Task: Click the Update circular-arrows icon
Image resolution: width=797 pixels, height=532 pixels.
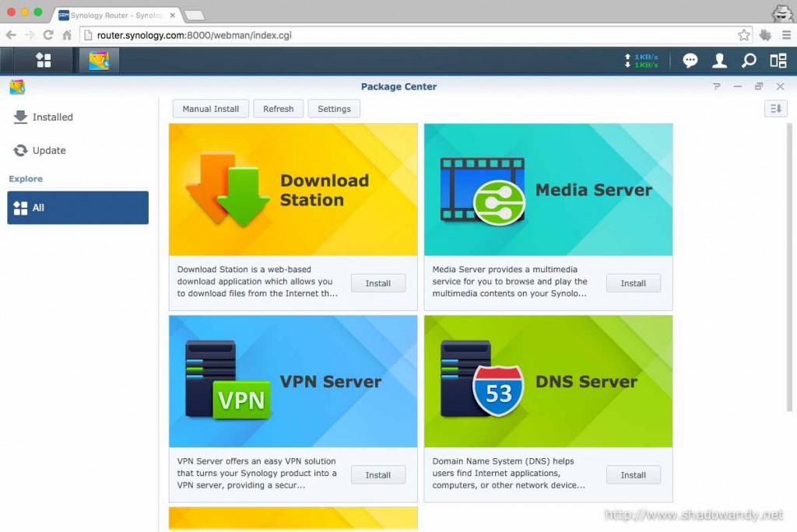Action: pyautogui.click(x=20, y=150)
